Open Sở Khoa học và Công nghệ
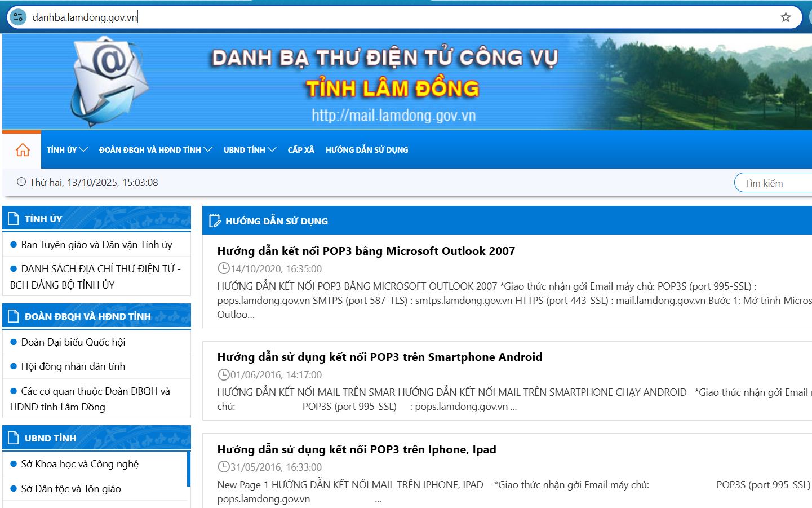The width and height of the screenshot is (812, 508). [x=79, y=464]
